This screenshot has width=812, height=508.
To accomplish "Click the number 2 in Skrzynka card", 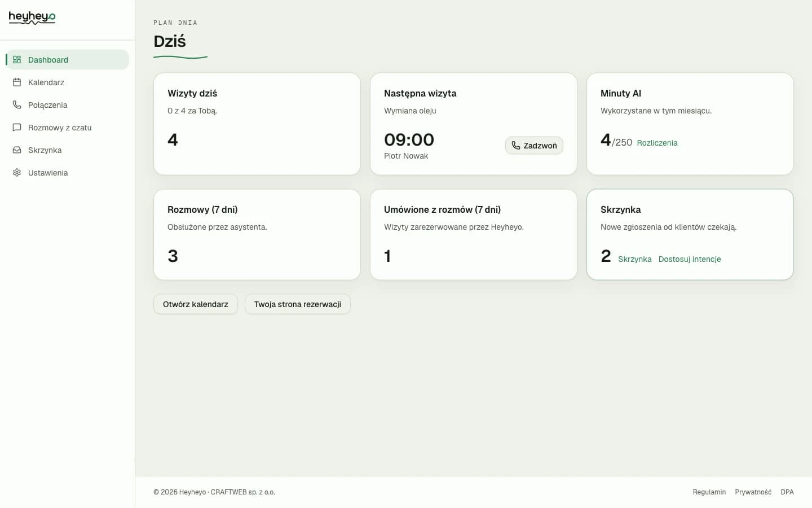I will click(606, 256).
